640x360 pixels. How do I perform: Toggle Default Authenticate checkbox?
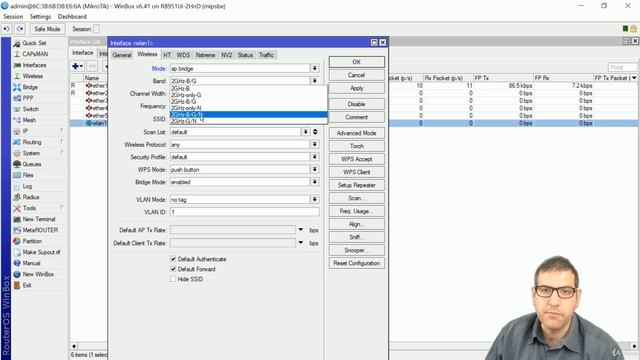173,259
